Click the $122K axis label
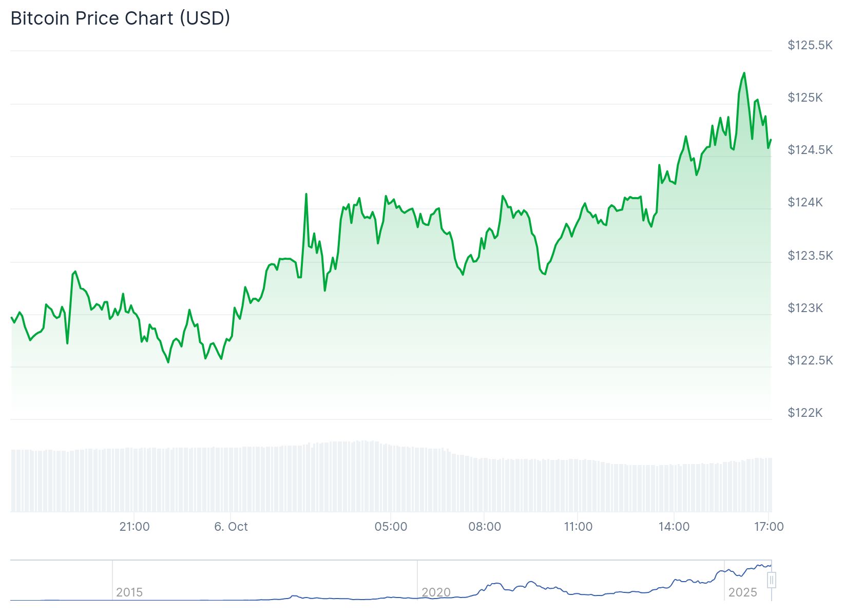This screenshot has width=844, height=616. 804,413
